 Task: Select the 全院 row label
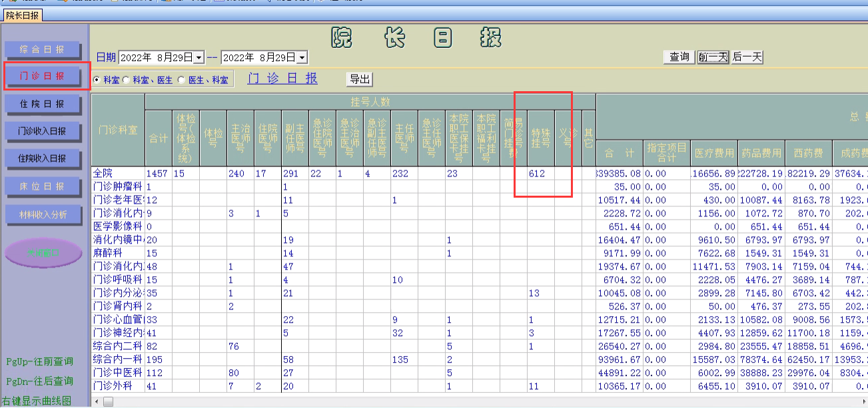coord(118,174)
